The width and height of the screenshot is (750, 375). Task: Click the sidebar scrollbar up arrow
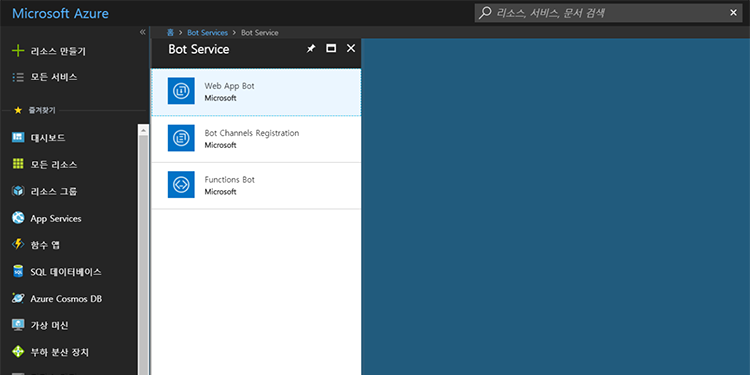(143, 129)
